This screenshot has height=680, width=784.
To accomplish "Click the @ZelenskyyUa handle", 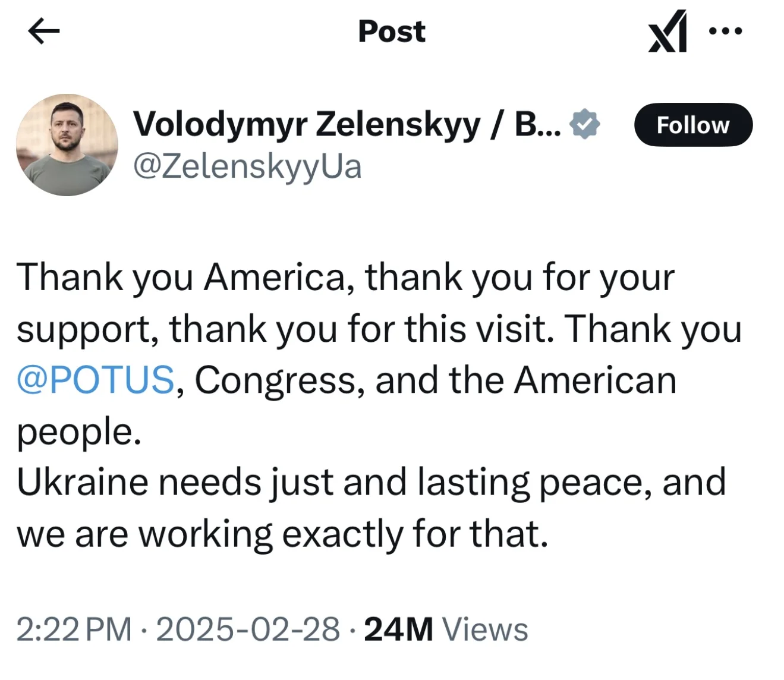I will pos(247,166).
